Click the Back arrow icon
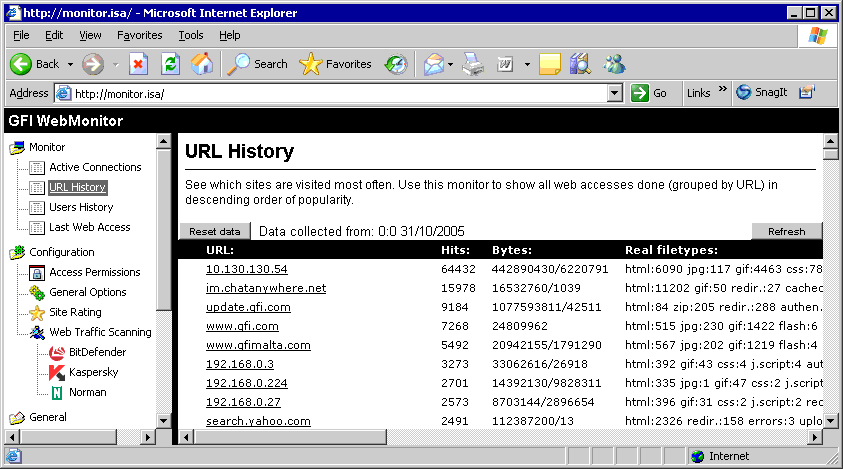 click(x=21, y=64)
